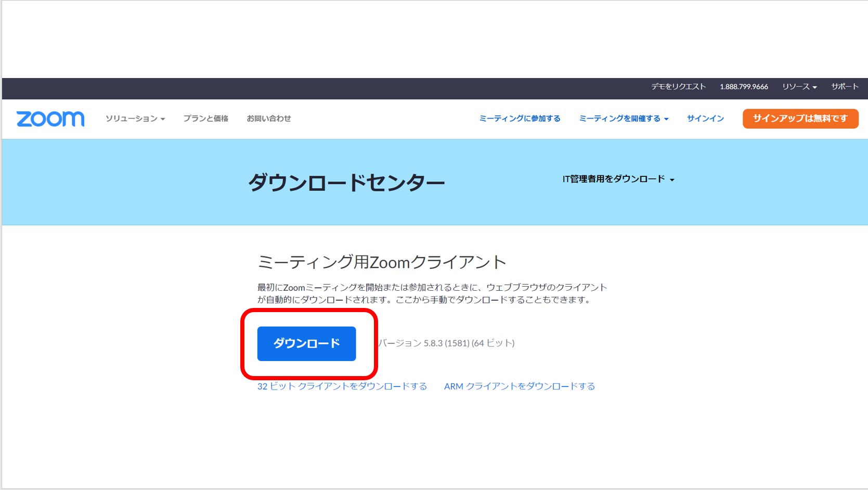Select お問い合わせ in the navigation bar
The height and width of the screenshot is (490, 868).
(268, 119)
